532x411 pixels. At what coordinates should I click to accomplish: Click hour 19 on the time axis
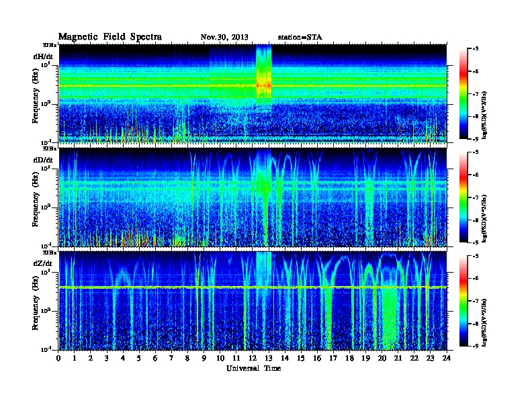365,359
